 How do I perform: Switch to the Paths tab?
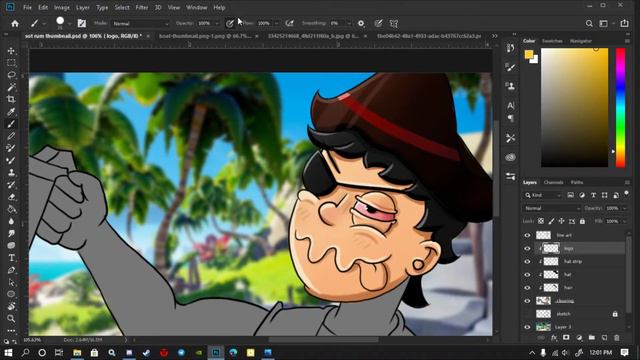[577, 182]
